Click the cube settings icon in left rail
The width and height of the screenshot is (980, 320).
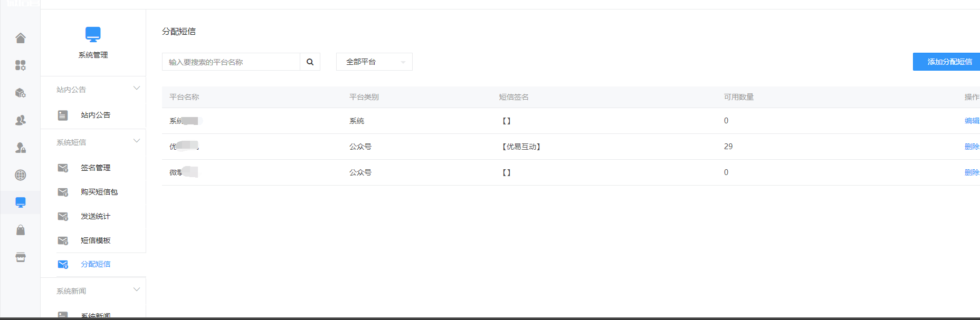coord(21,93)
